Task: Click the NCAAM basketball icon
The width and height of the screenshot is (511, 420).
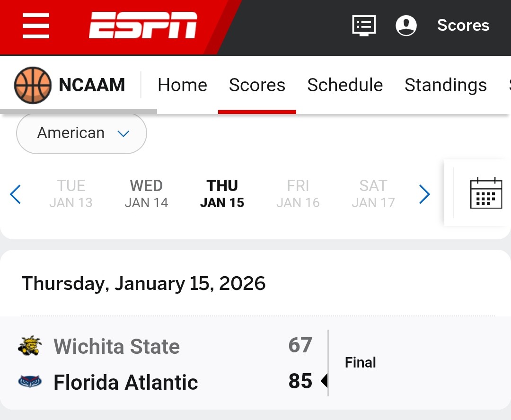Action: pyautogui.click(x=33, y=85)
